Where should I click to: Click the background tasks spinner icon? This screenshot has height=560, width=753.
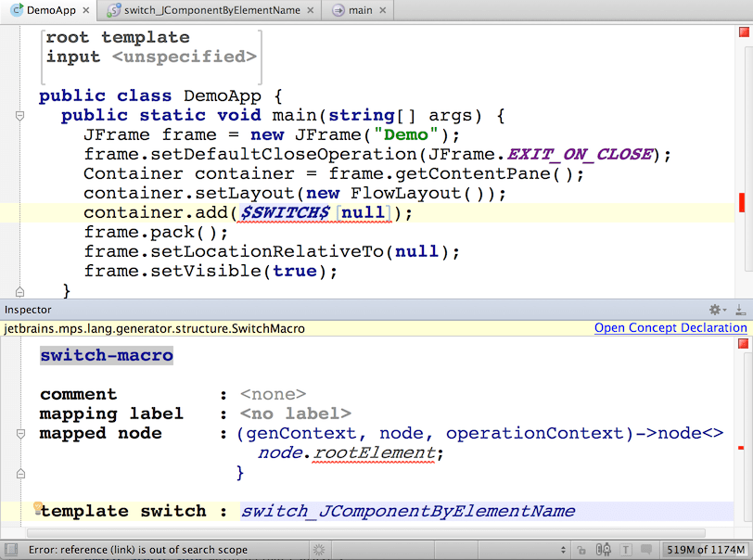click(x=318, y=550)
